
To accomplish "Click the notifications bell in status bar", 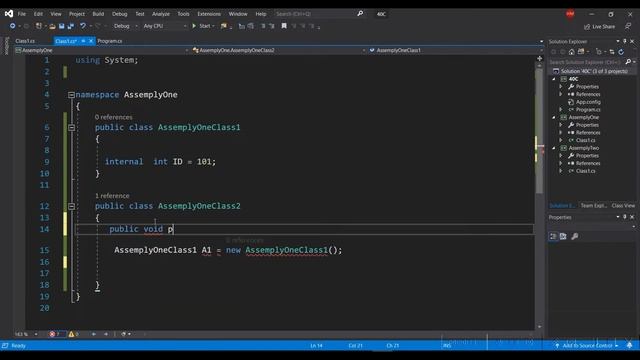I will pos(629,345).
